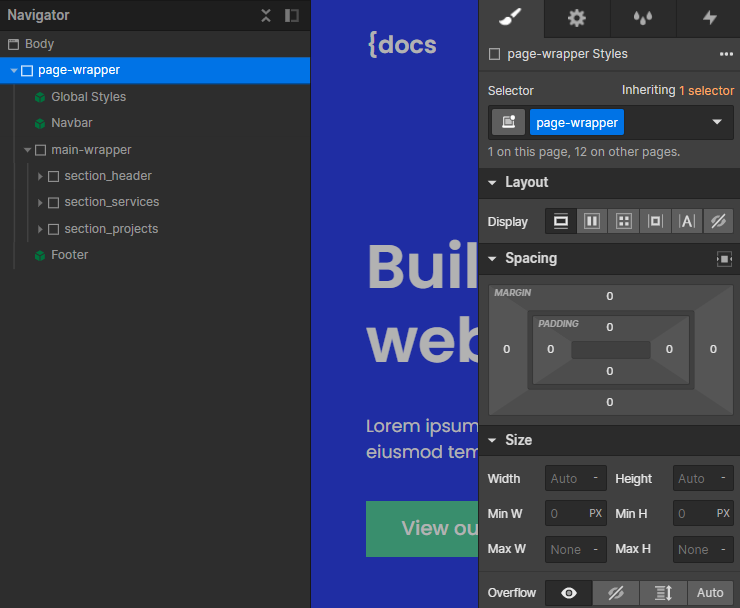Viewport: 740px width, 608px height.
Task: Expand the section_services node
Action: pos(40,203)
